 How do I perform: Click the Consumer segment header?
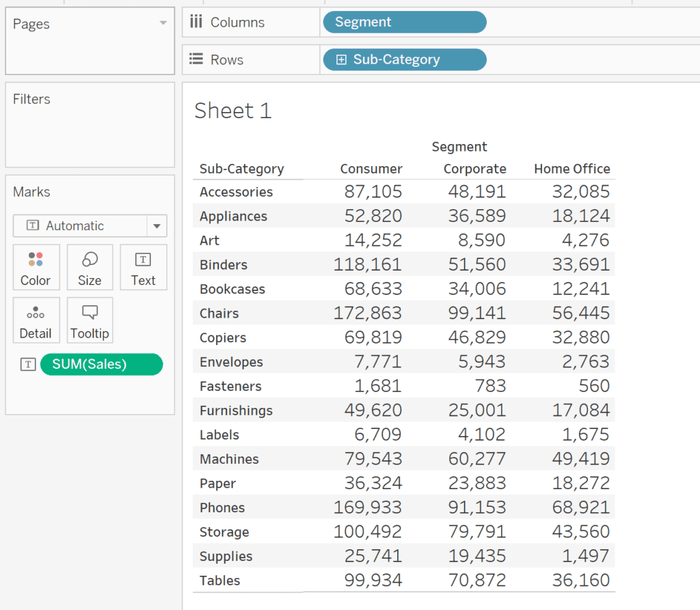pos(371,169)
